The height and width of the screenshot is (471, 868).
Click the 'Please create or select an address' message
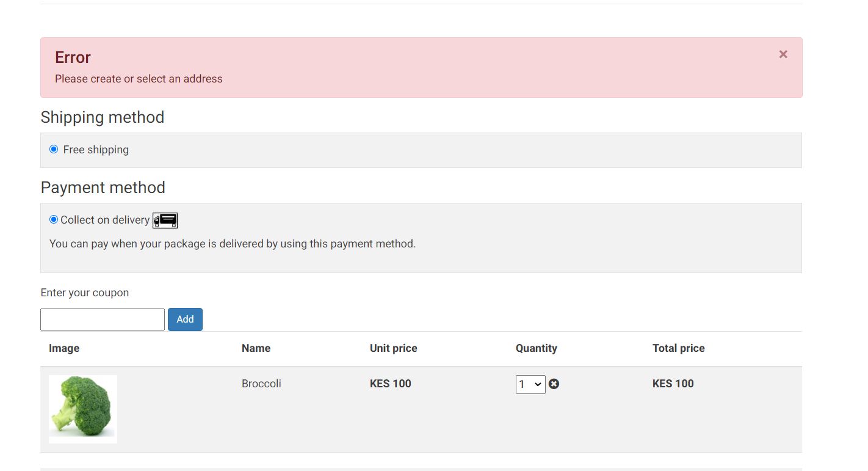pos(139,79)
